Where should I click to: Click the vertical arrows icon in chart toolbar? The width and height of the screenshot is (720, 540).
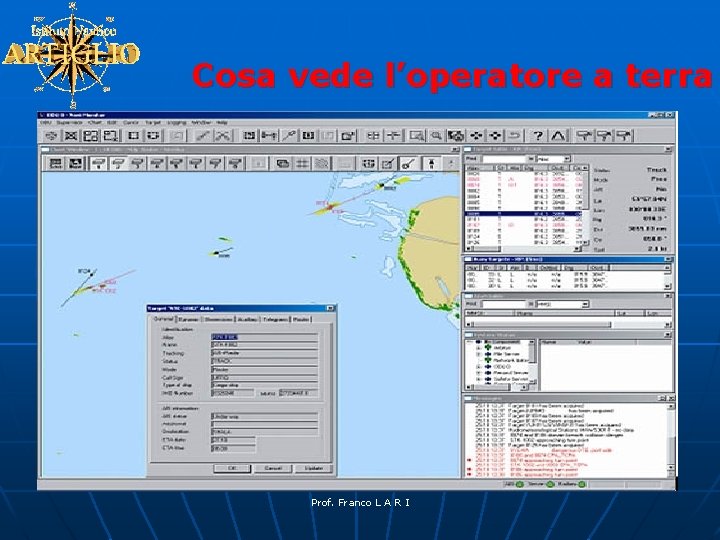tap(432, 163)
